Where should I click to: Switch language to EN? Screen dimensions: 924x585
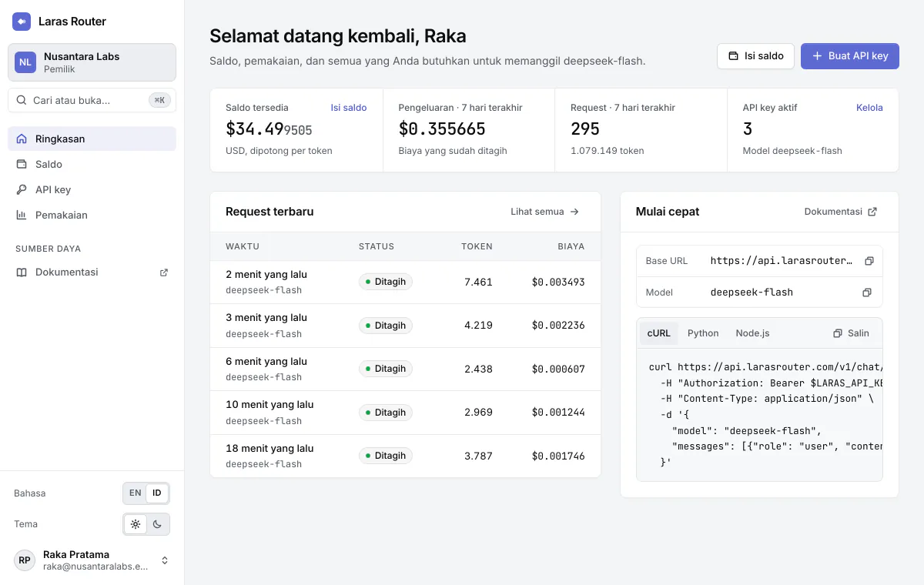[136, 493]
